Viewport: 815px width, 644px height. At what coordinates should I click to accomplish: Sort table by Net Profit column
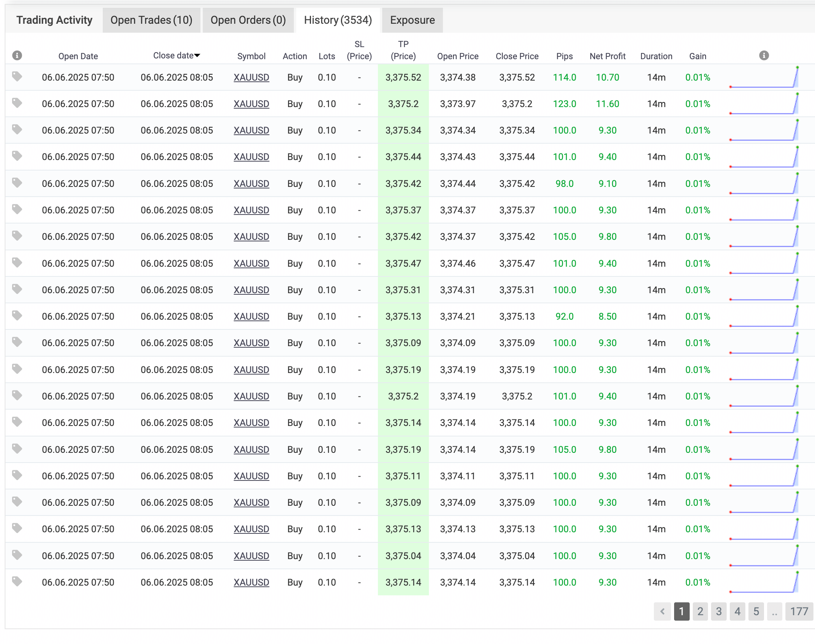(x=607, y=56)
